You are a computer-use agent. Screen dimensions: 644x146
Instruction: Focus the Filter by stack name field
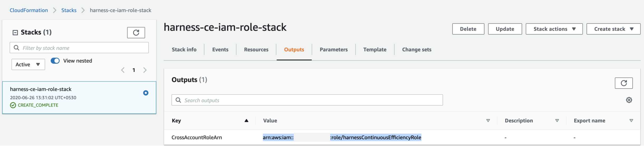point(79,48)
